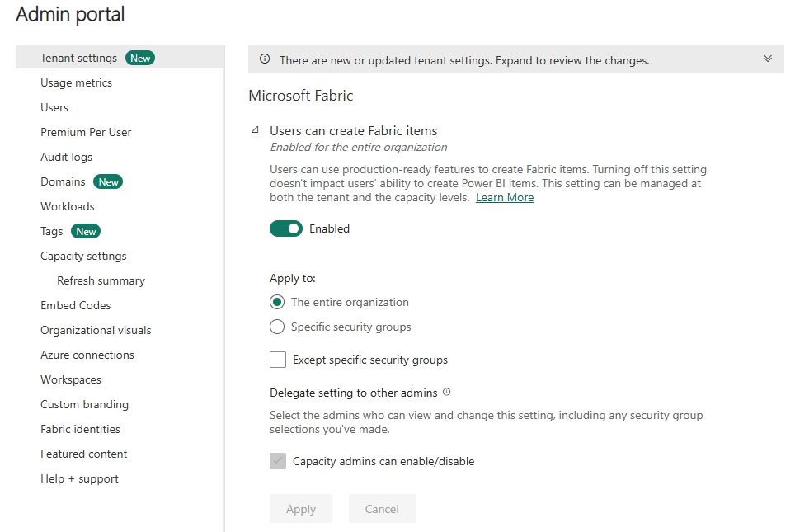The height and width of the screenshot is (532, 795).
Task: Select The entire organization radio button
Action: (277, 302)
